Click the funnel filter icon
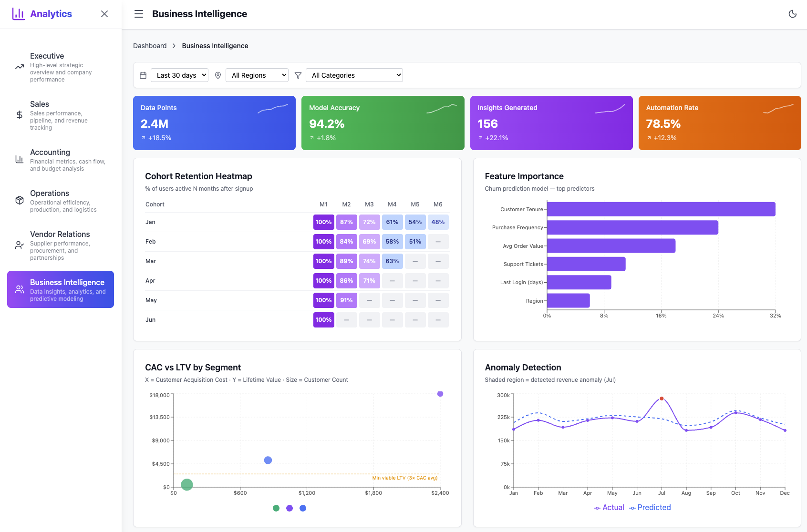807x532 pixels. pos(298,75)
